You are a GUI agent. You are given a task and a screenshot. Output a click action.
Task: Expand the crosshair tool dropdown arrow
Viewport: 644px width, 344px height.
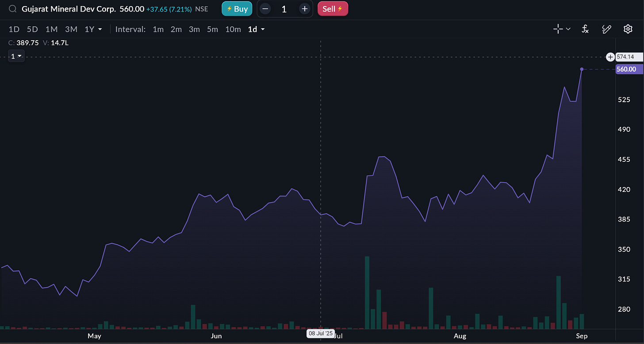pos(568,29)
